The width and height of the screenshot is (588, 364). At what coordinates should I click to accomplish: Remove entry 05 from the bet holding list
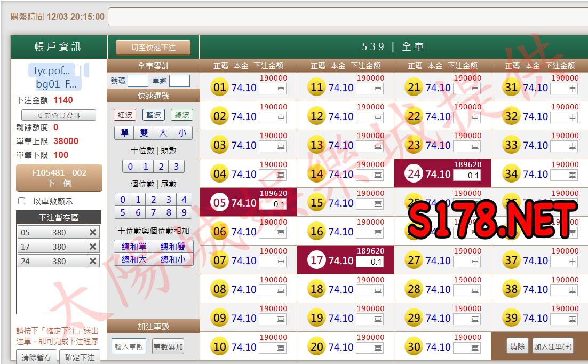click(93, 232)
